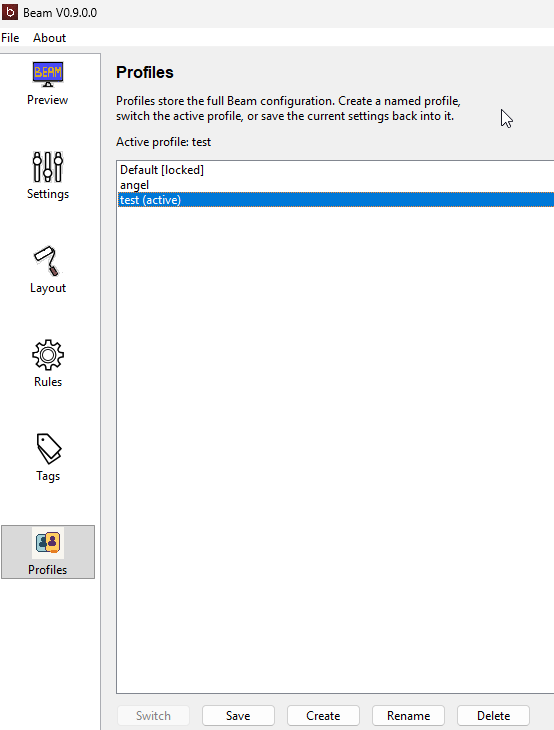Open the Settings sliders icon
This screenshot has height=730, width=554.
[x=47, y=167]
